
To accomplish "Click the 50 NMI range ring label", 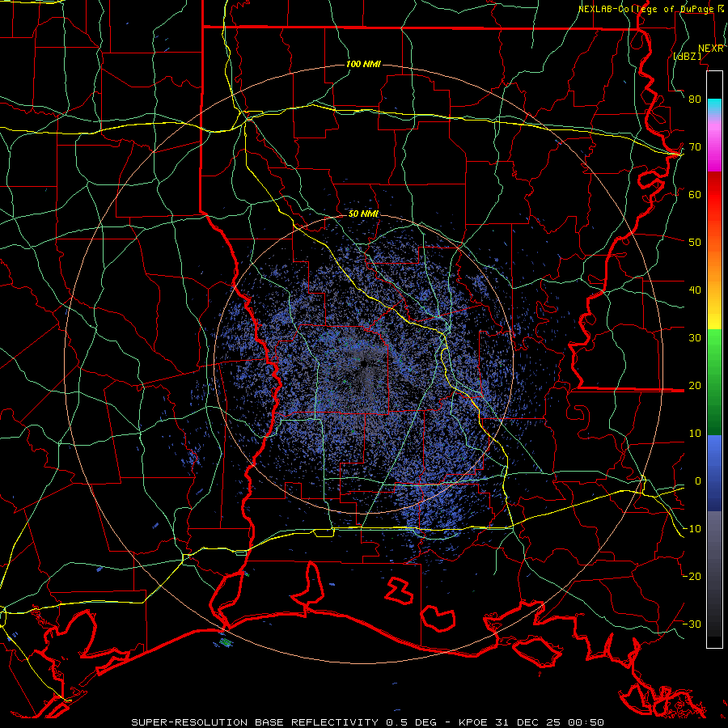I will (363, 214).
